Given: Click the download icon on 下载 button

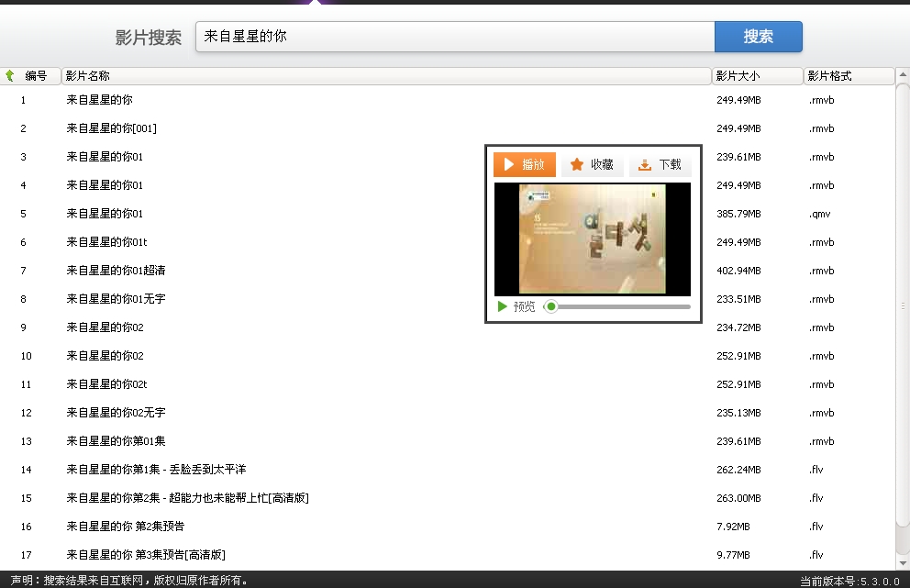Looking at the screenshot, I should point(645,165).
